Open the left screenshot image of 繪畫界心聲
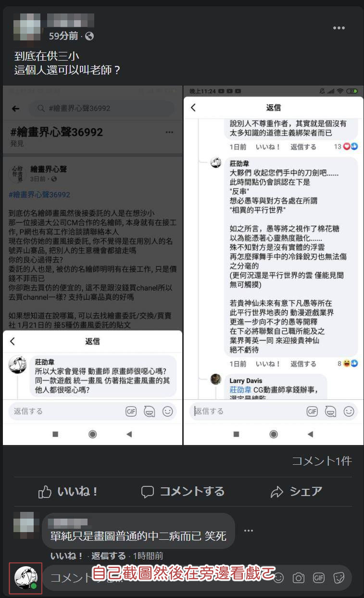Viewport: 364px width, 598px height. [92, 265]
